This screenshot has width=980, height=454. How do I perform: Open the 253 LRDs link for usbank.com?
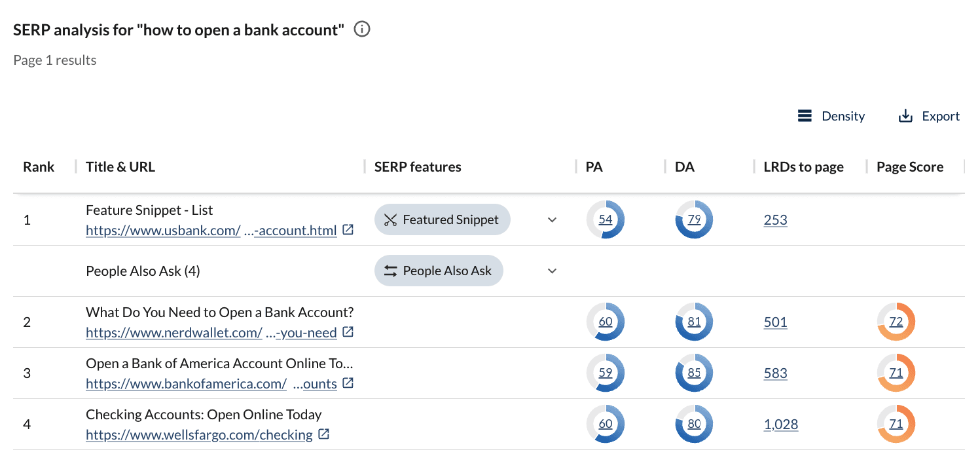[x=775, y=219]
